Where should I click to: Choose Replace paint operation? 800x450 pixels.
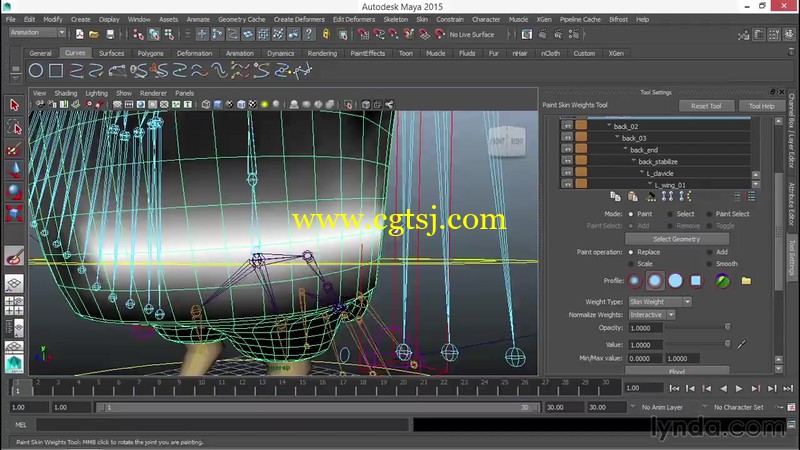[x=631, y=253]
